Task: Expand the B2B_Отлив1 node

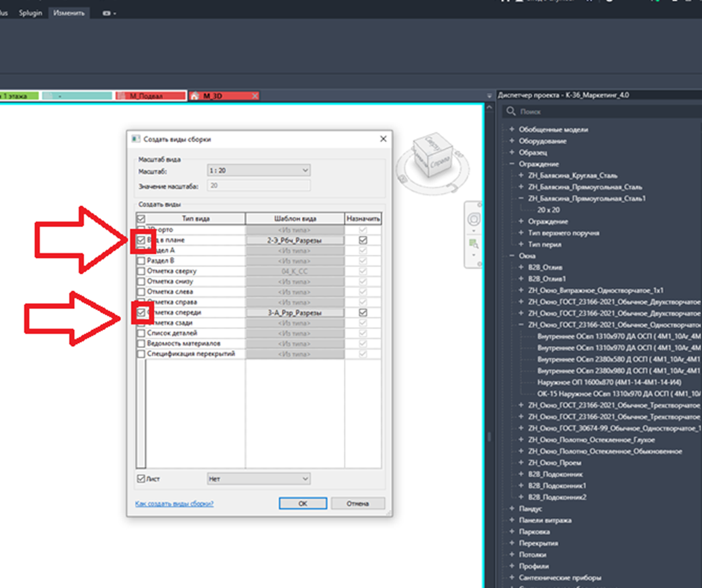Action: tap(521, 279)
